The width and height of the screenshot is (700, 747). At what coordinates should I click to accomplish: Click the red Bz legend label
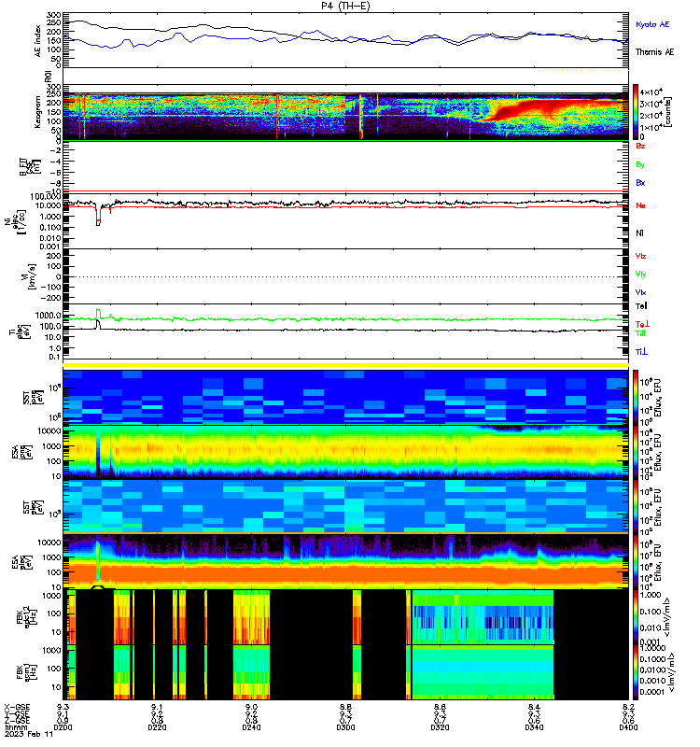click(640, 147)
